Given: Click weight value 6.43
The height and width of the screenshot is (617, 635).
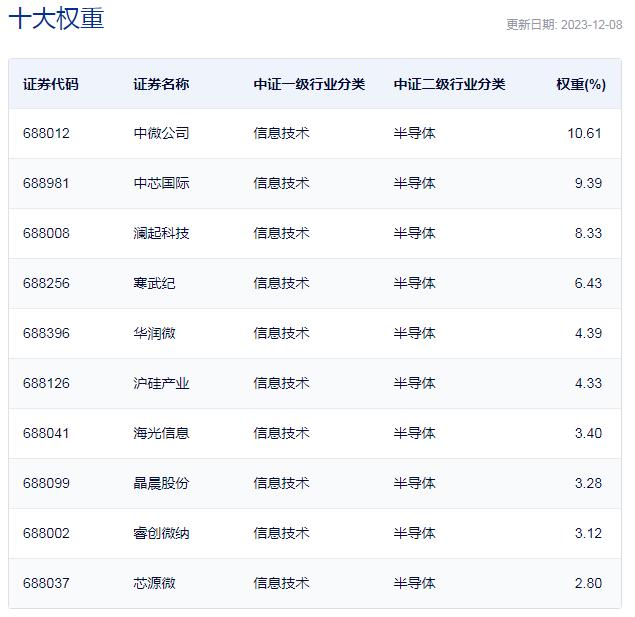Looking at the screenshot, I should point(588,283).
